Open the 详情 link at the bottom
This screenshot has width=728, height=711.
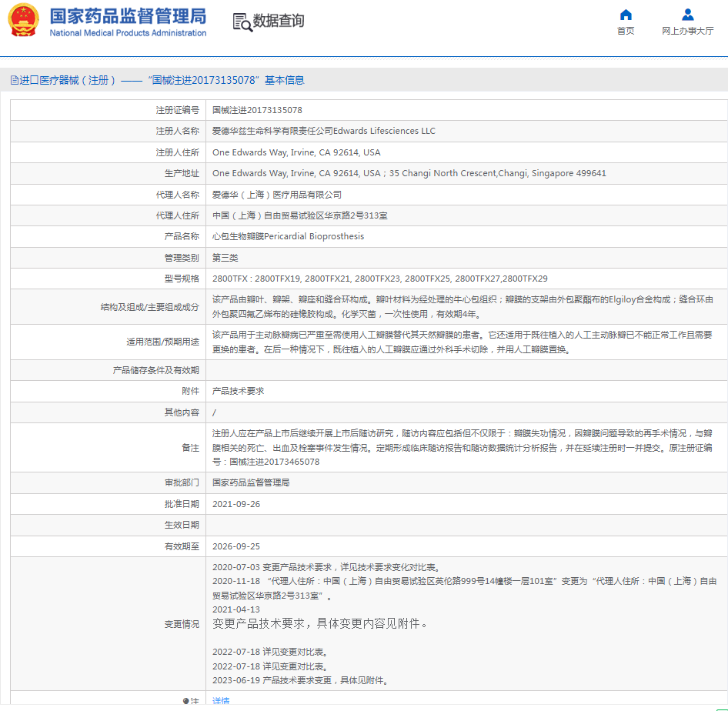[221, 701]
